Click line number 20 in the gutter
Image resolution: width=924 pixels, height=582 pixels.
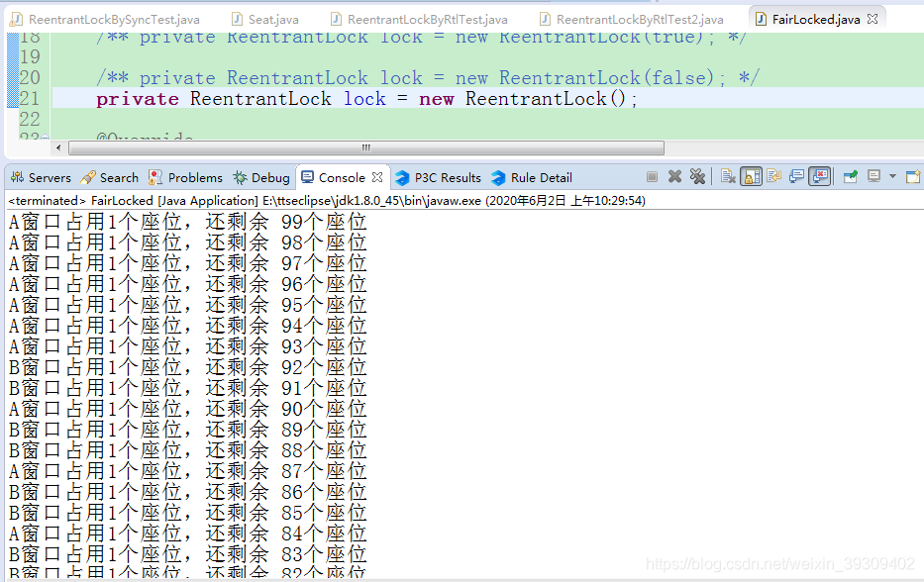[x=30, y=78]
